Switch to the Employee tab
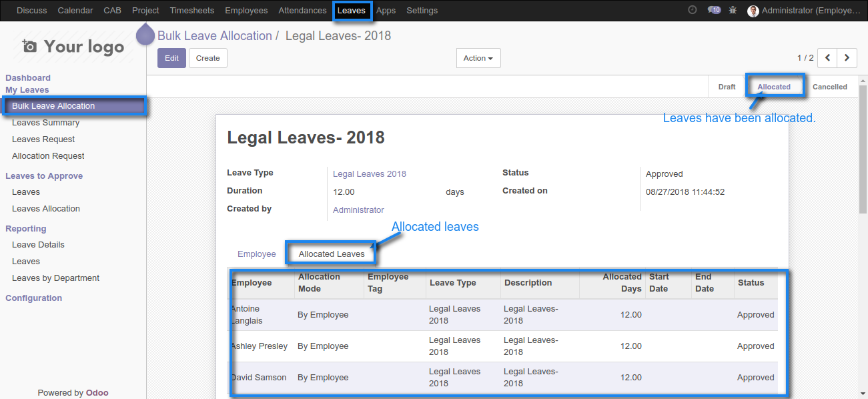Screen dimensions: 868x399 click(x=257, y=254)
